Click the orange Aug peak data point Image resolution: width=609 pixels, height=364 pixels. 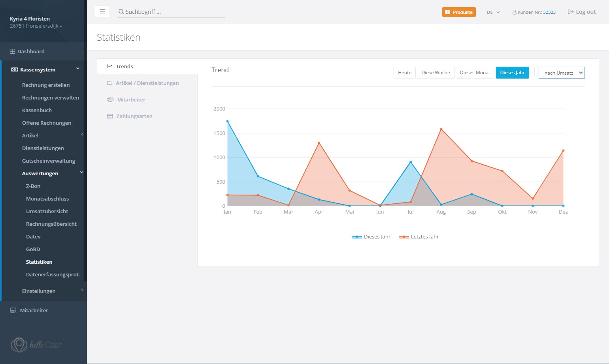[441, 129]
